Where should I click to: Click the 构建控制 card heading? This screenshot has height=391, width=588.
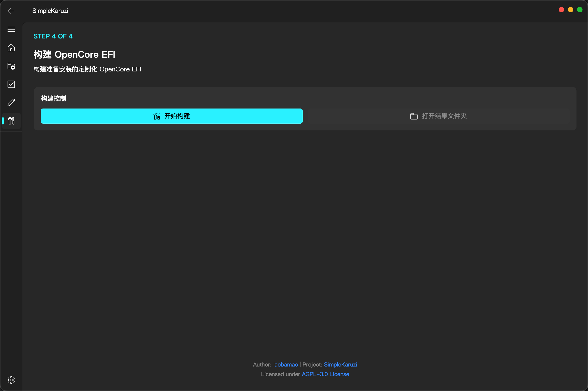point(54,98)
